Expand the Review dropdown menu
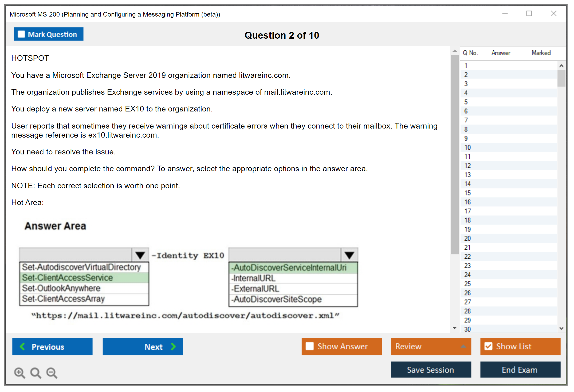The width and height of the screenshot is (574, 392). (x=463, y=346)
